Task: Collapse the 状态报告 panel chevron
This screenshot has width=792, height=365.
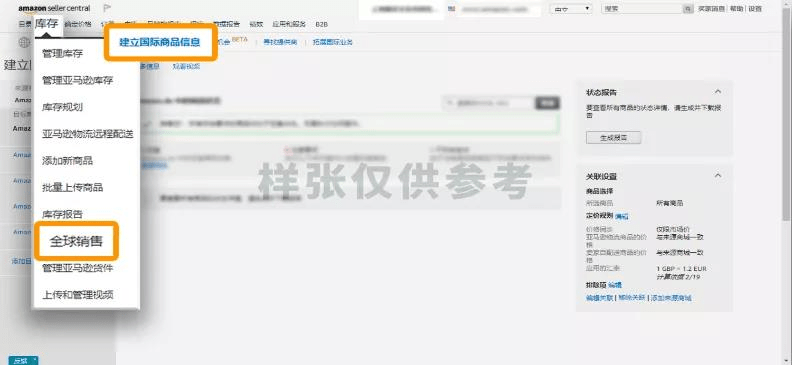Action: point(717,92)
